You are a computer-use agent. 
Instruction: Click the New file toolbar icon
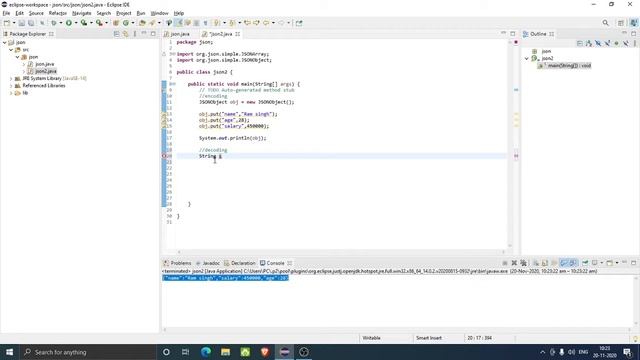7,23
